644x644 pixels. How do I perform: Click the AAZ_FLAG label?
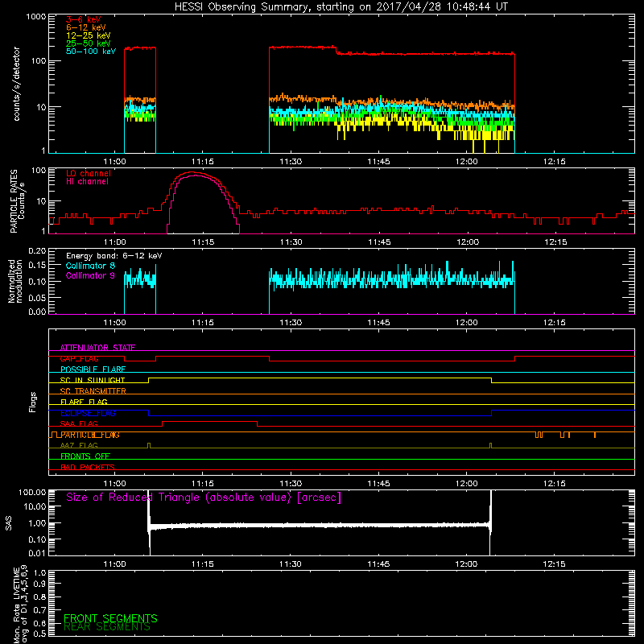pyautogui.click(x=79, y=446)
